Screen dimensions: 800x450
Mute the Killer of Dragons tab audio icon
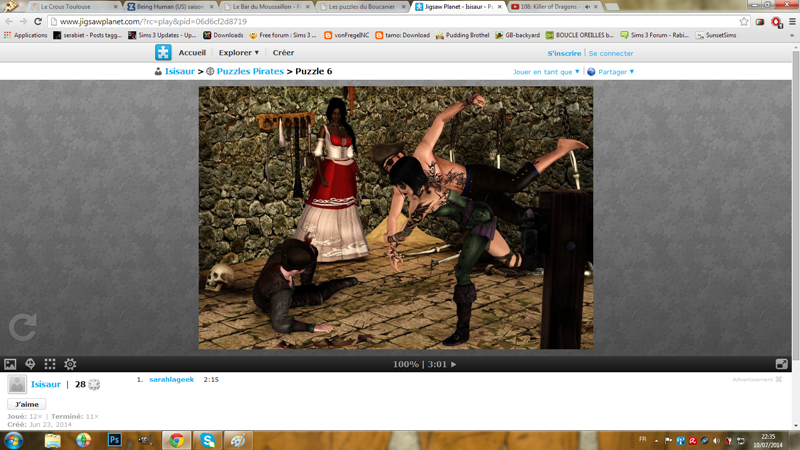tap(587, 7)
